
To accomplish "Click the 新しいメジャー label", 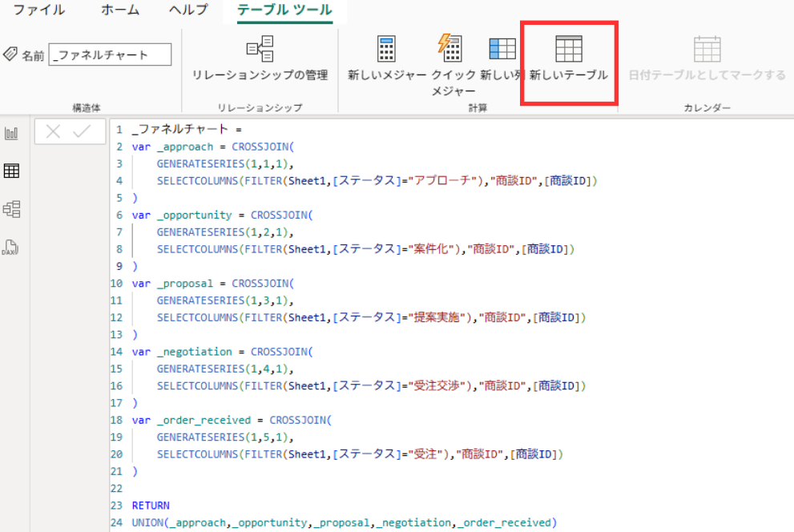I will (x=387, y=75).
